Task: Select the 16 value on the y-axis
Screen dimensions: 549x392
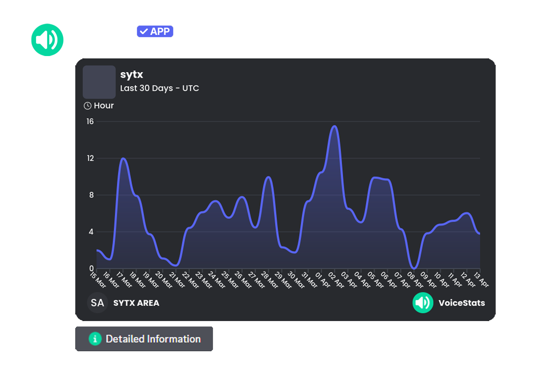Action: coord(90,121)
